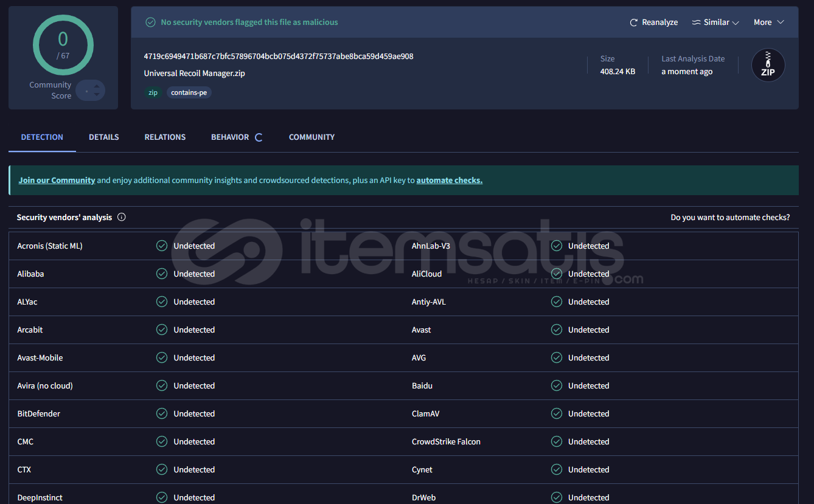
Task: Click the Undetected result for ClamAV
Action: (588, 414)
